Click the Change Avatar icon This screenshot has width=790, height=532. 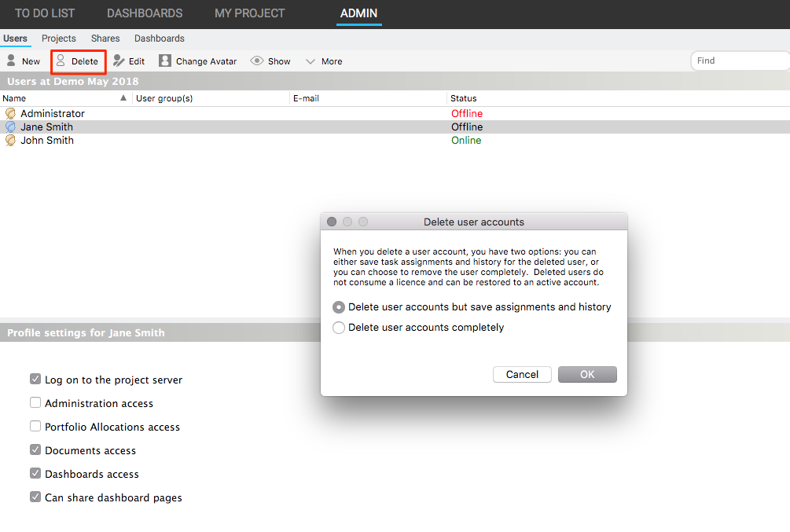coord(165,61)
